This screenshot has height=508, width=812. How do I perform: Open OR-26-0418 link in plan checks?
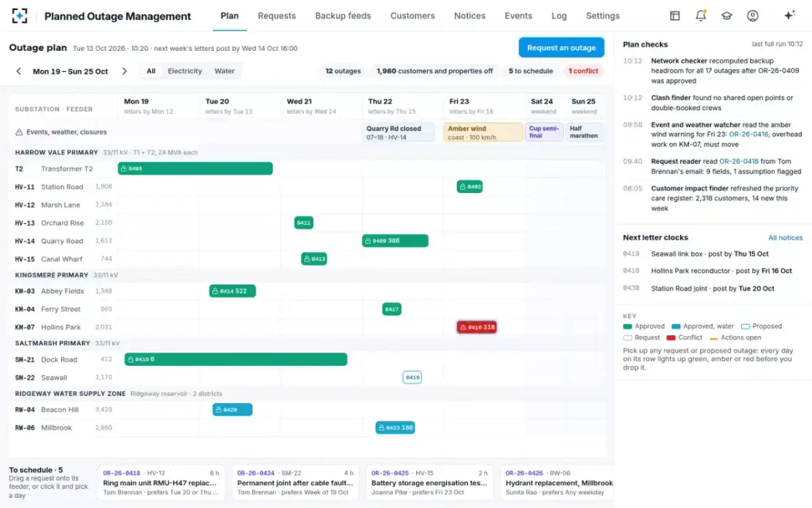(739, 162)
